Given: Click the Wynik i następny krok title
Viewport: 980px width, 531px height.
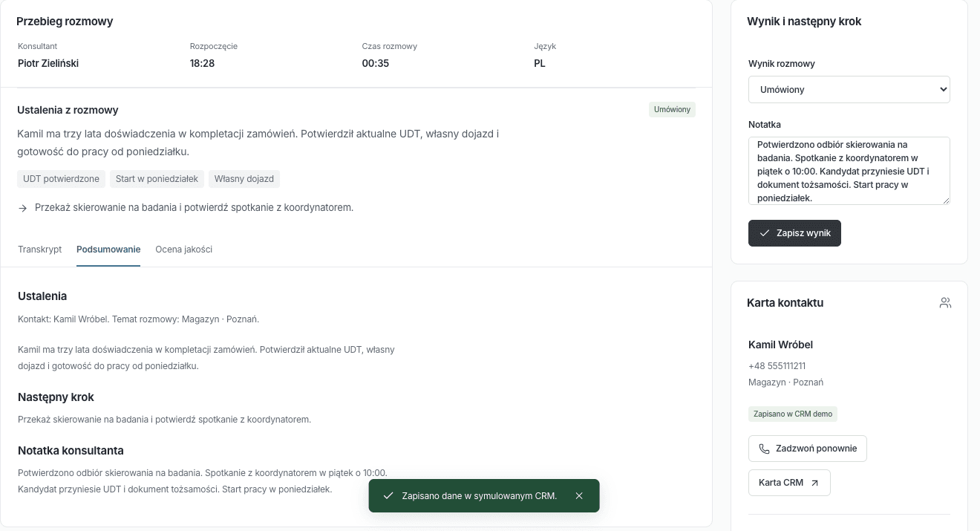Looking at the screenshot, I should [804, 22].
